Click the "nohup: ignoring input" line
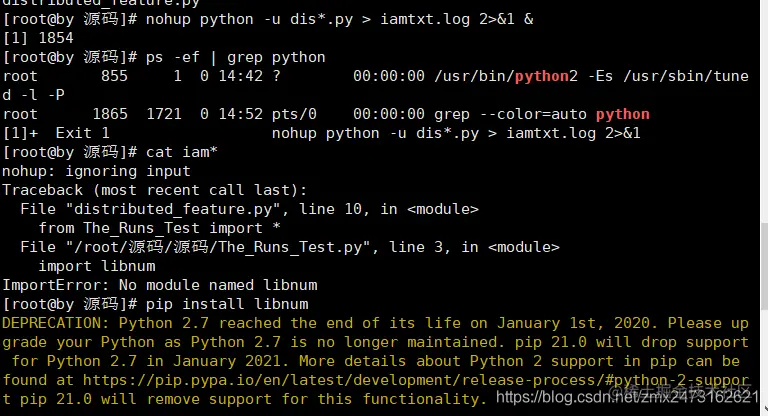Image resolution: width=768 pixels, height=416 pixels. (96, 171)
